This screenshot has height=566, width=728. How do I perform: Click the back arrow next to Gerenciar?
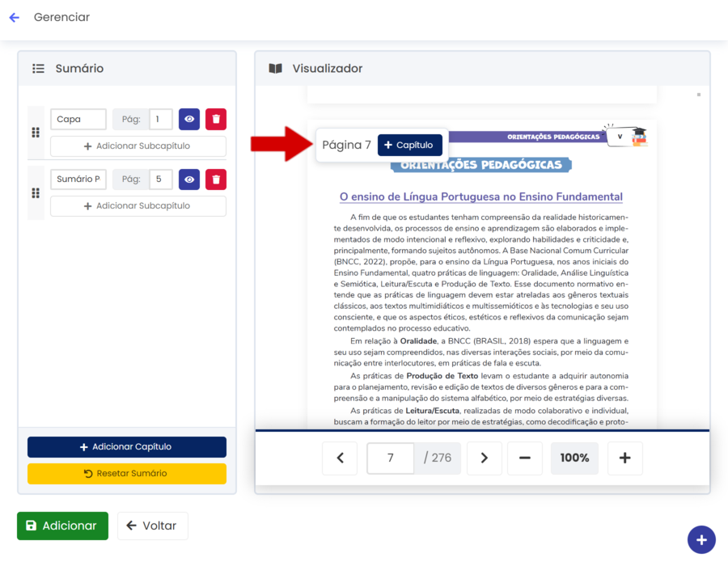(14, 17)
